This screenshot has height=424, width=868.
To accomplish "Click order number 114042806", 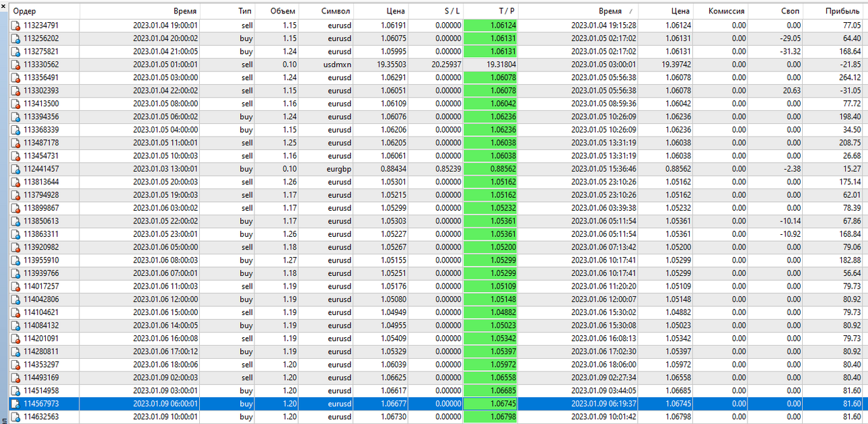I will tap(41, 299).
